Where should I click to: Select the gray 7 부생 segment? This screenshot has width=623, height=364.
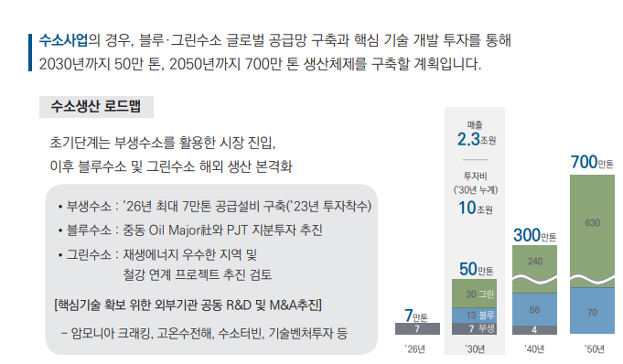click(474, 328)
